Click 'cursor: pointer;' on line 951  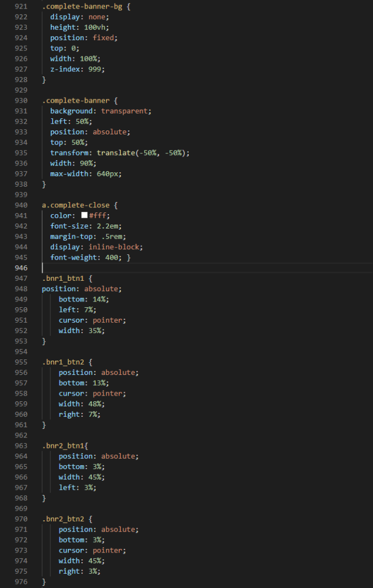coord(92,320)
